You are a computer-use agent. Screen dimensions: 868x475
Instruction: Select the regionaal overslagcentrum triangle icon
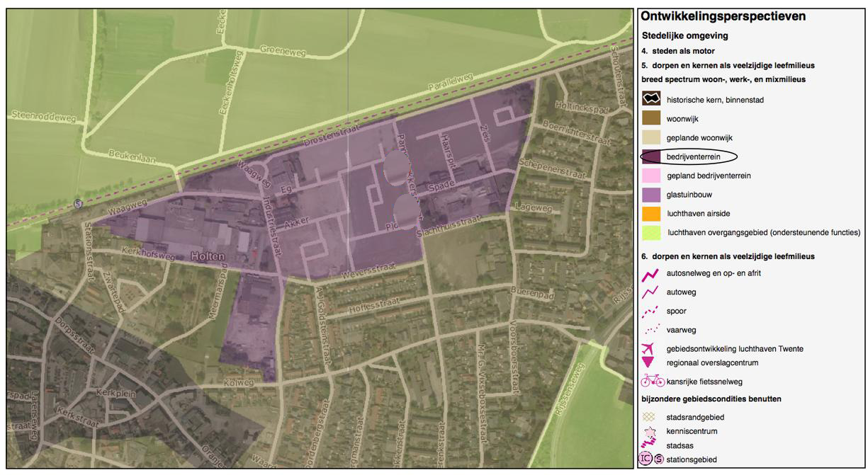tap(648, 362)
